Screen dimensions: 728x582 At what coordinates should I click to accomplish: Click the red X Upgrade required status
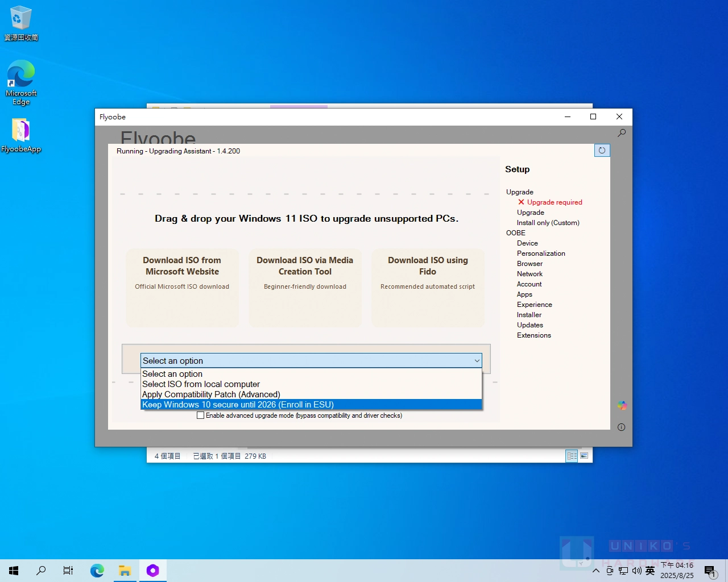(x=550, y=202)
